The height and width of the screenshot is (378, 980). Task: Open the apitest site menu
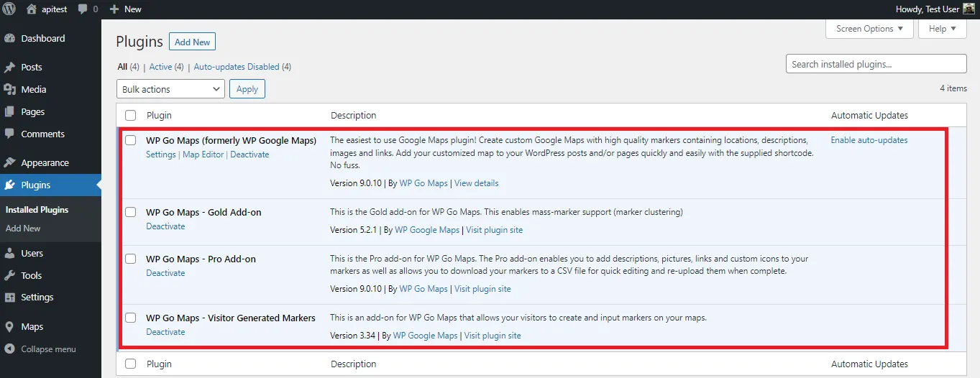click(x=47, y=9)
